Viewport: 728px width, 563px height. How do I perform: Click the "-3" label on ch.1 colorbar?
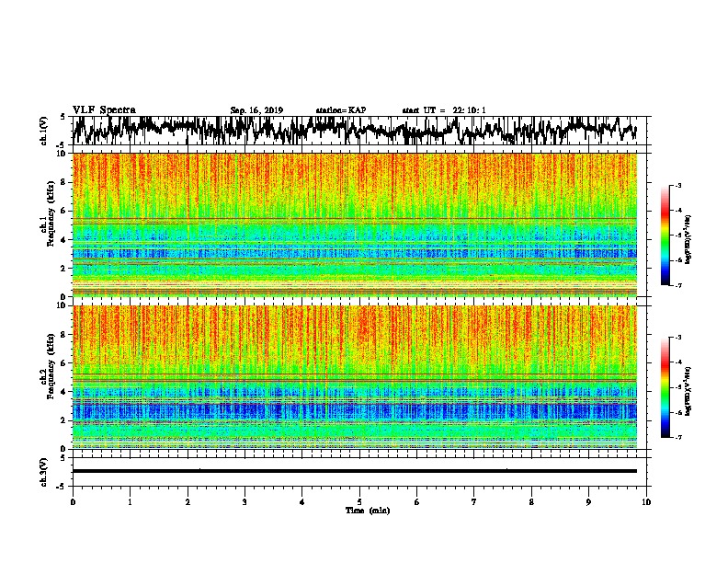pos(677,186)
